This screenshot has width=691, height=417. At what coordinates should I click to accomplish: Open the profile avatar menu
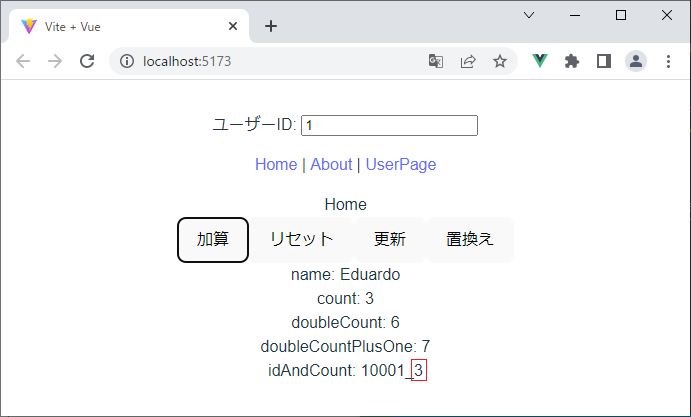[x=636, y=61]
